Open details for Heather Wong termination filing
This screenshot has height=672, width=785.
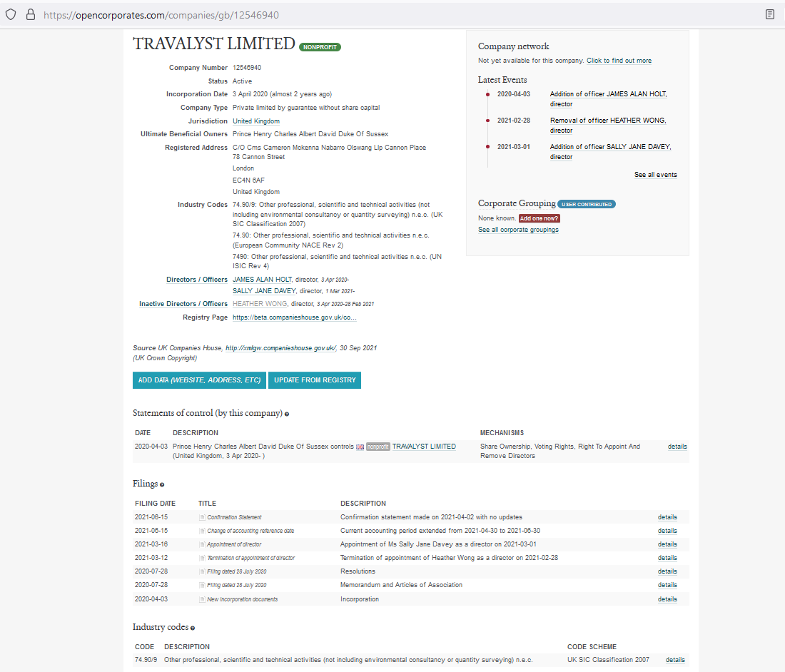click(x=667, y=558)
